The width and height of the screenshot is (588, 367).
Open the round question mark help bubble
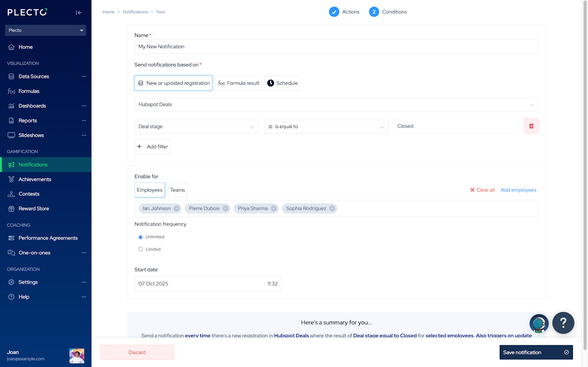point(563,323)
